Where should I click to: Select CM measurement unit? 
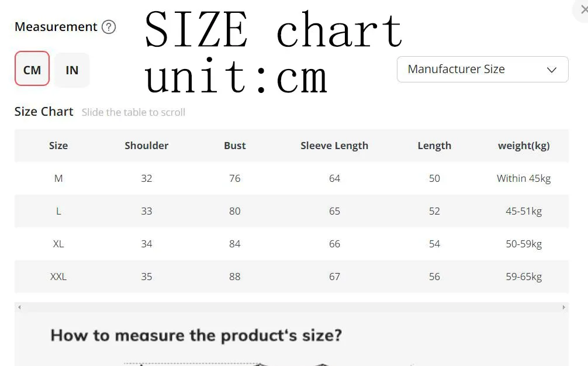click(x=32, y=68)
